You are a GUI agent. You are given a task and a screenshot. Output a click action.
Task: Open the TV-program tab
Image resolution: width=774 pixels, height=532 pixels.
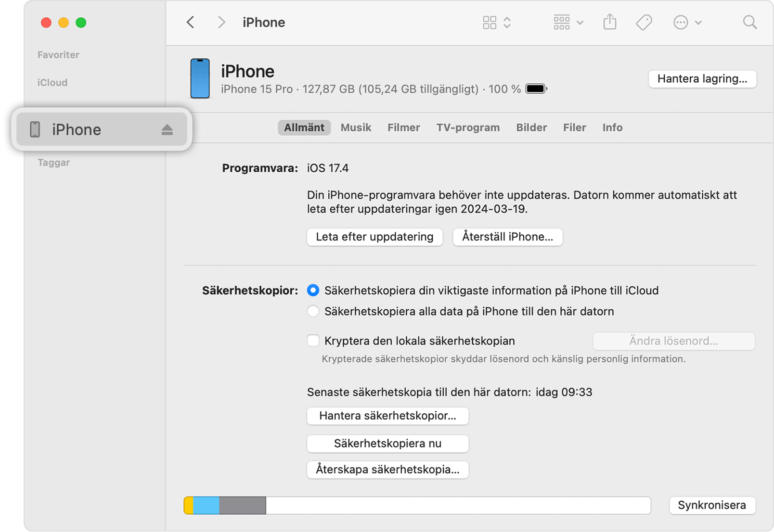tap(468, 127)
